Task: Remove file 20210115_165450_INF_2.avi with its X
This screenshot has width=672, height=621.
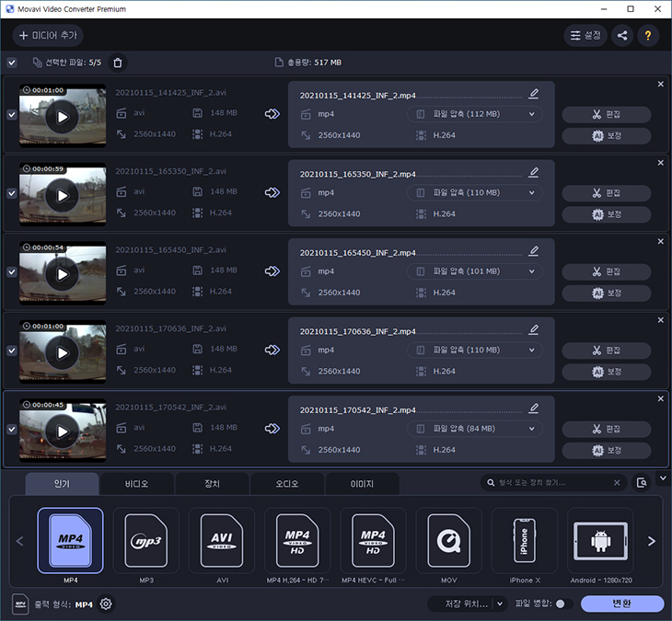Action: (660, 242)
